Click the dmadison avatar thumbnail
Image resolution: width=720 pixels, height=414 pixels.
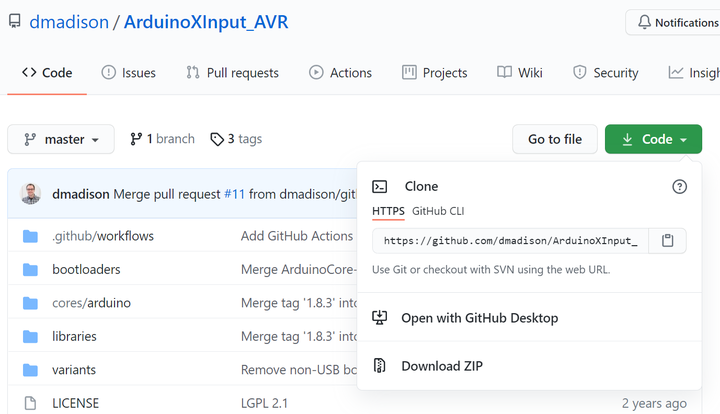click(31, 194)
